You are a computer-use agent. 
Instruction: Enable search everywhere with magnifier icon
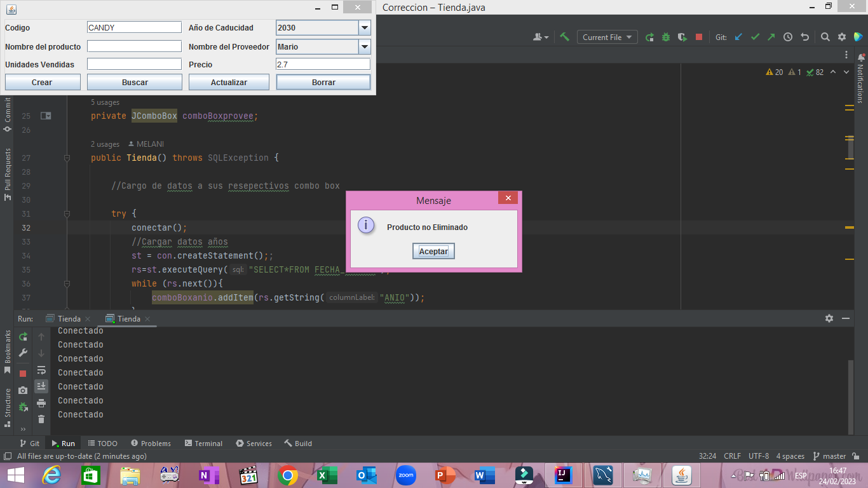click(825, 37)
